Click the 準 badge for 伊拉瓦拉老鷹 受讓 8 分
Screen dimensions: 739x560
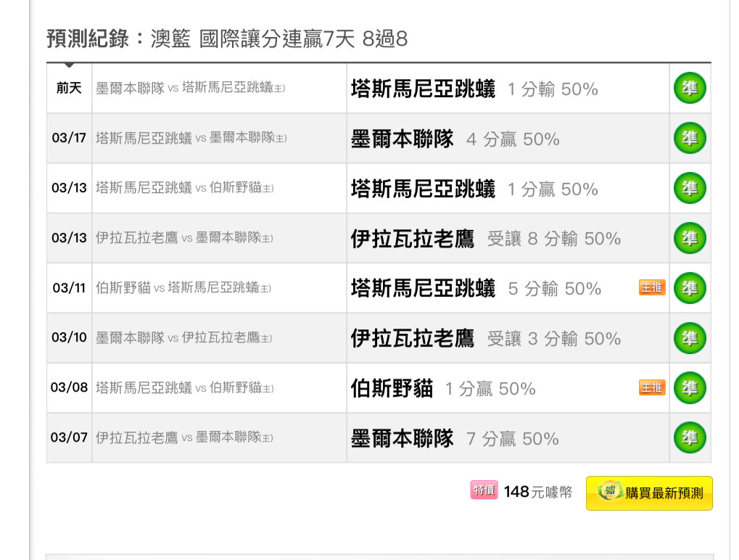pos(690,238)
